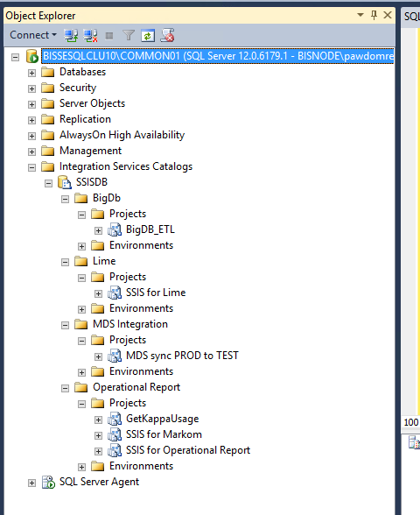Viewport: 420px width, 515px height.
Task: Collapse Projects under Operational Report
Action: pyautogui.click(x=81, y=404)
